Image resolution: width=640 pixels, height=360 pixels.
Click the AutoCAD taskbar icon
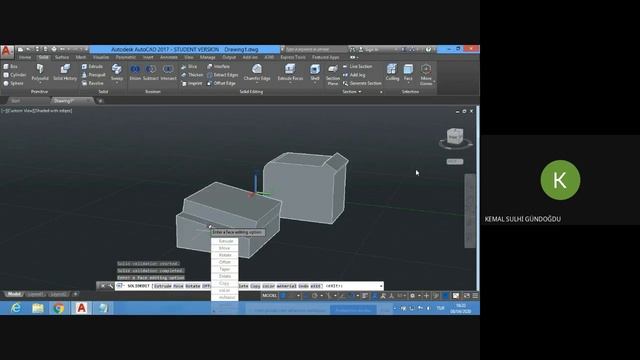[81, 308]
